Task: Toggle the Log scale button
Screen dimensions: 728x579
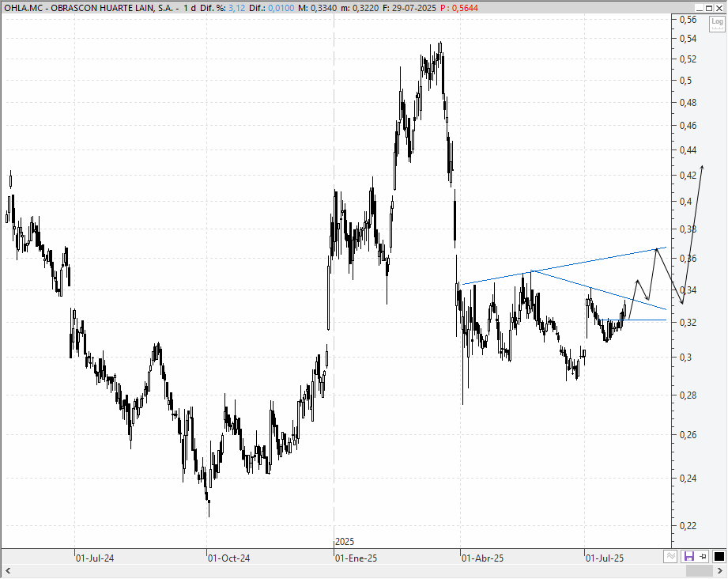Action: pos(717,23)
